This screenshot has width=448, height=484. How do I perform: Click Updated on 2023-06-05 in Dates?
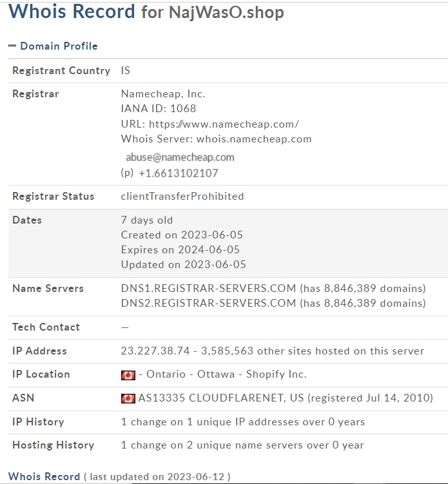click(184, 264)
